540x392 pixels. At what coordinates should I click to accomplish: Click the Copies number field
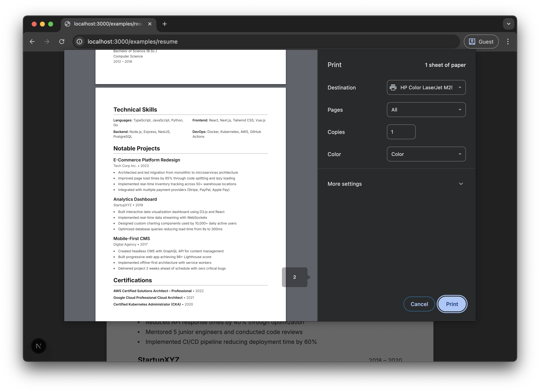pyautogui.click(x=401, y=132)
